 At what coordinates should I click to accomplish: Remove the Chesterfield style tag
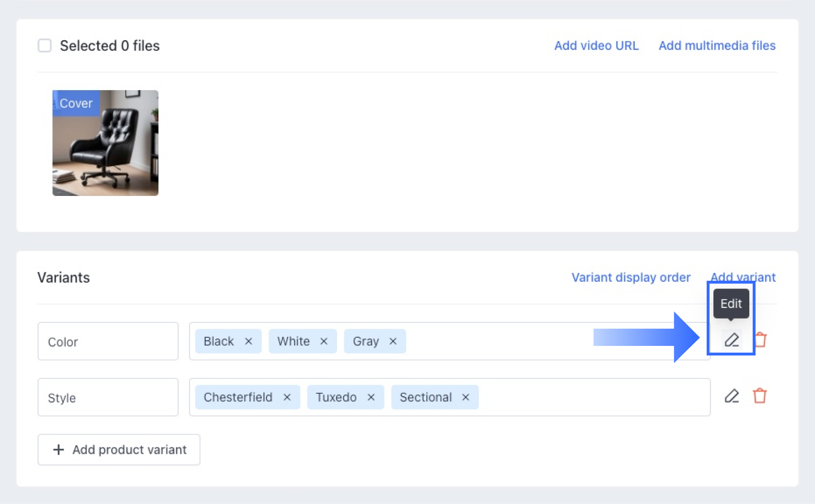pyautogui.click(x=287, y=397)
